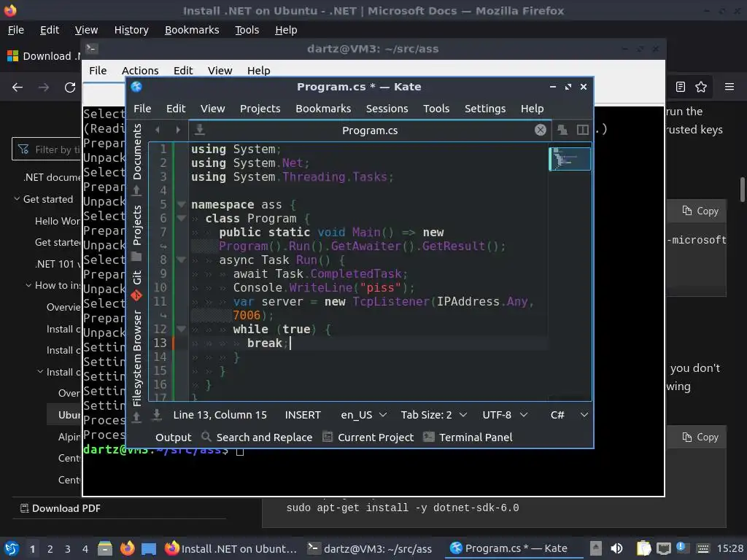747x560 pixels.
Task: Click the split view icon in Kate
Action: (x=583, y=130)
